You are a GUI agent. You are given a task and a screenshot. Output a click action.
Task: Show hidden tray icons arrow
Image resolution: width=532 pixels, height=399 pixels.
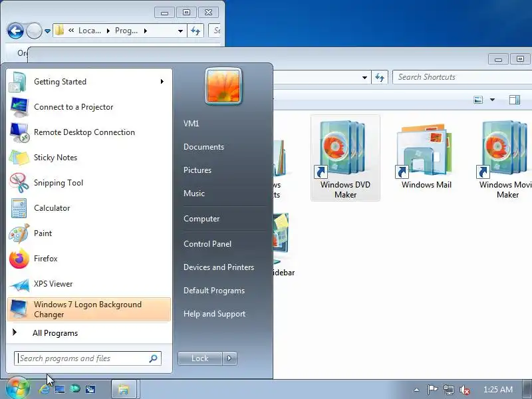[x=417, y=390]
